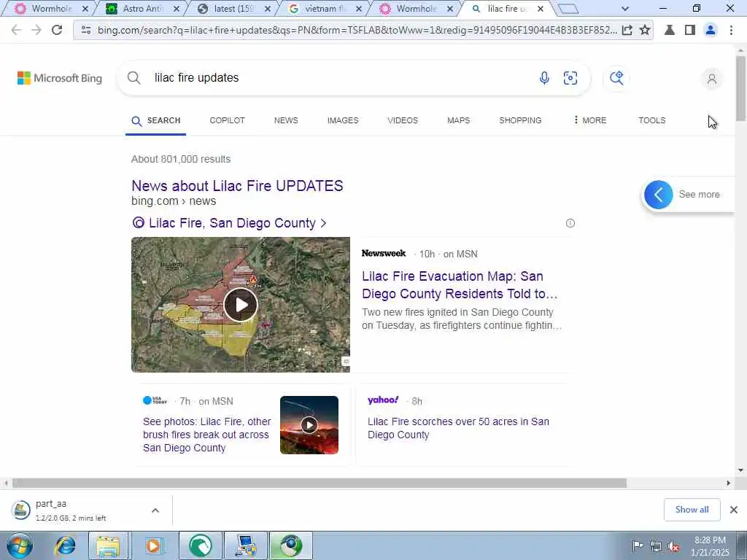Open Newsweek Lilac Fire Evacuation Map article
747x560 pixels.
[x=460, y=285]
